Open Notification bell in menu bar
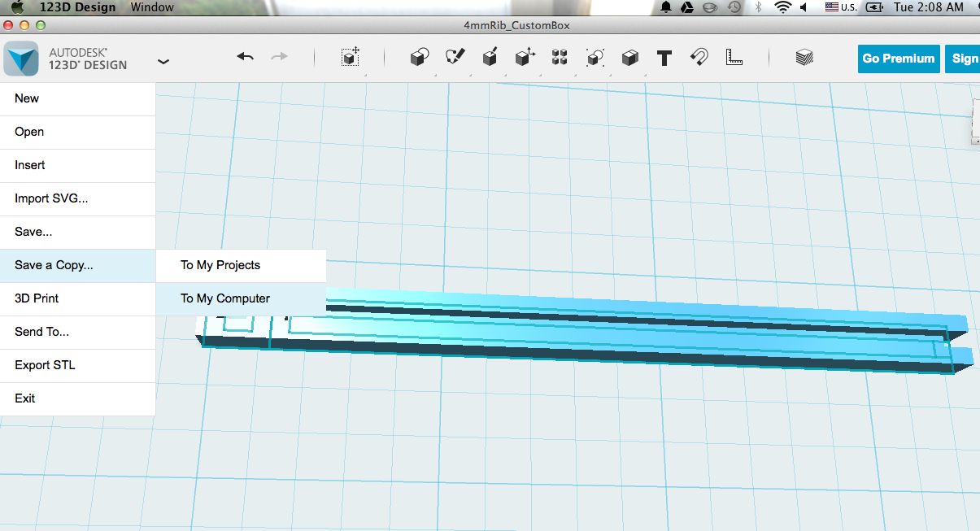This screenshot has height=531, width=980. click(665, 7)
